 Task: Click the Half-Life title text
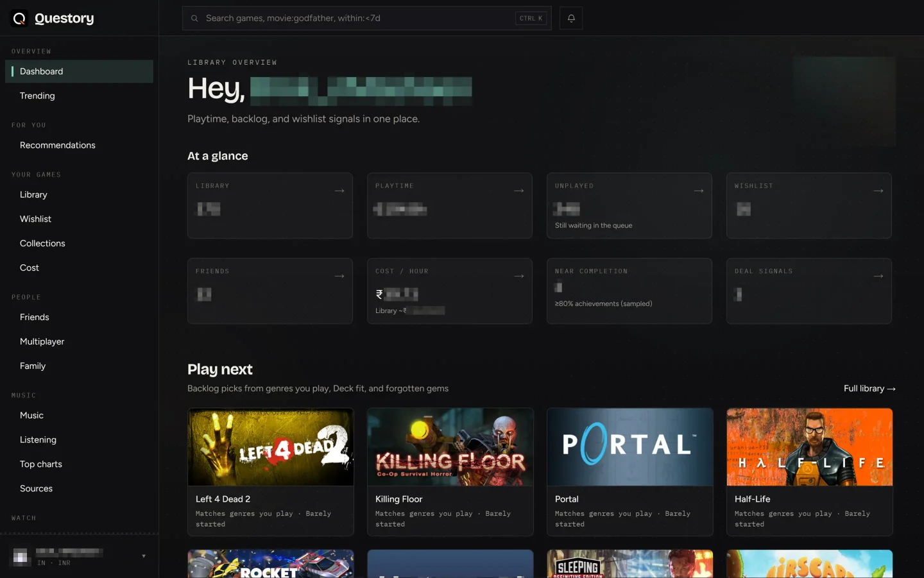coord(752,499)
